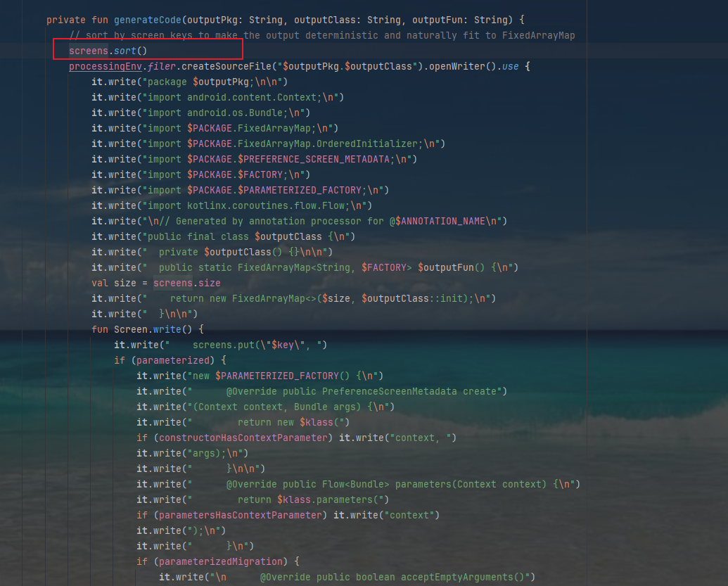The image size is (728, 586).
Task: Click the kotlinx.coroutines.flow.Flow import line
Action: 257,205
